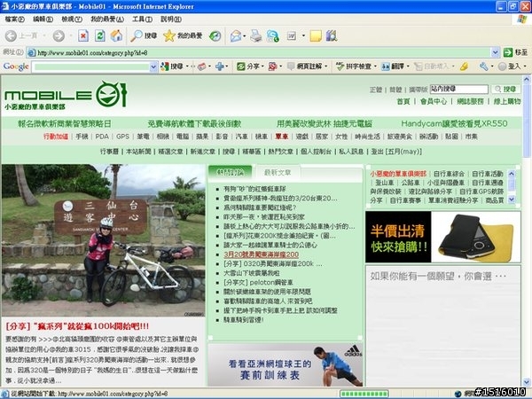The width and height of the screenshot is (532, 399).
Task: Open PDA category link
Action: coord(102,137)
